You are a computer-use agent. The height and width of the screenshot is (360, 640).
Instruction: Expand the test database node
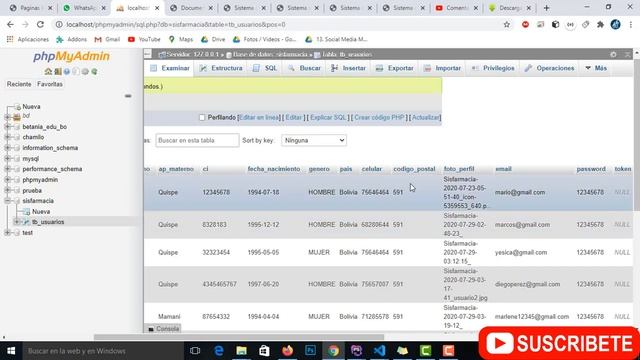click(x=7, y=233)
